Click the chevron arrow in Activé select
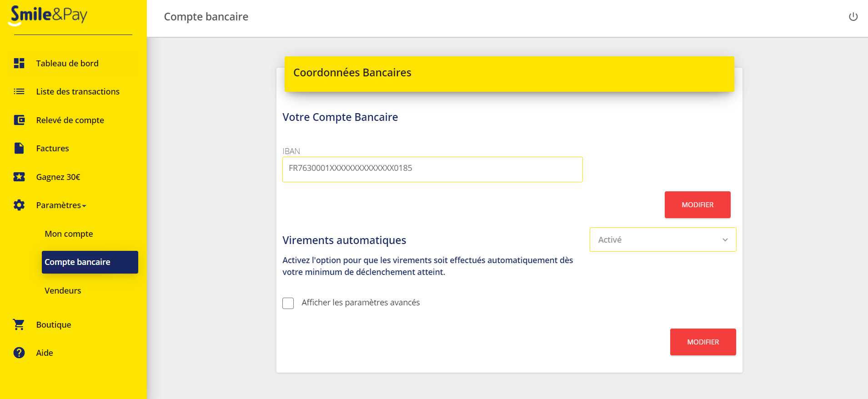Viewport: 868px width, 399px height. point(725,240)
